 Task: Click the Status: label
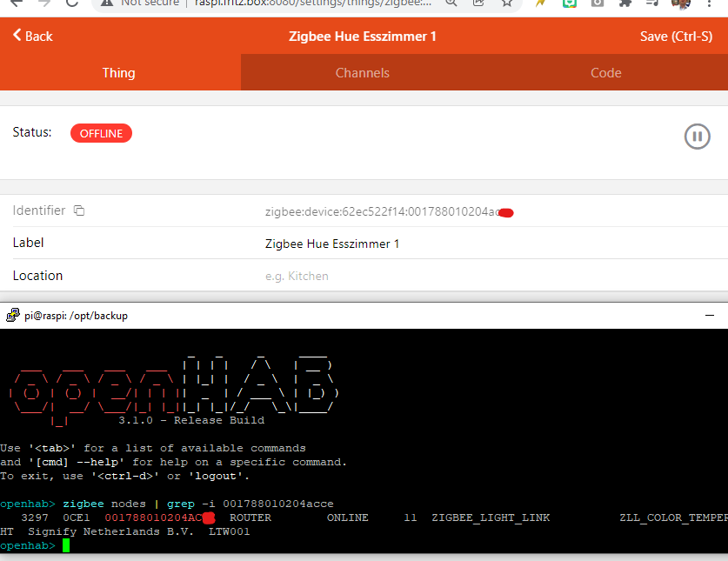pos(32,132)
